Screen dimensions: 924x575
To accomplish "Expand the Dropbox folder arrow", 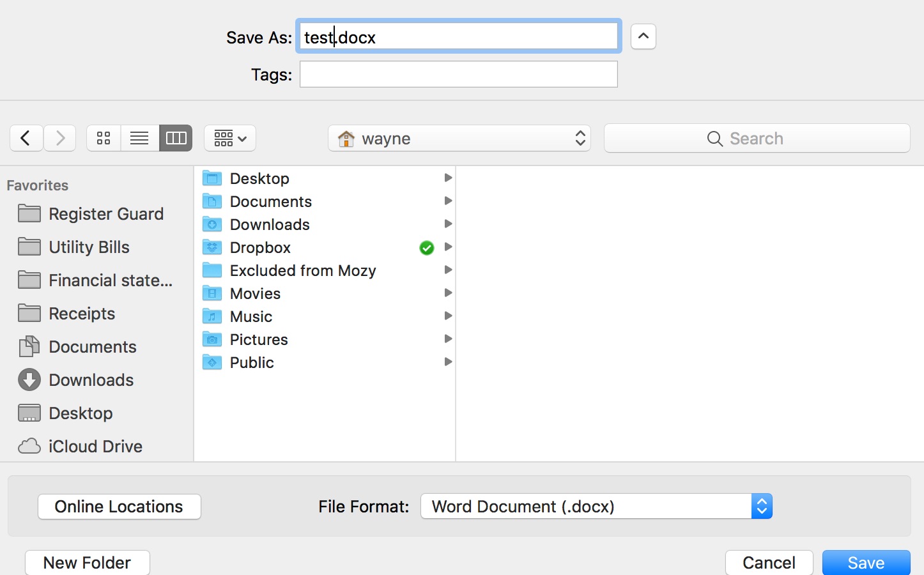I will coord(448,247).
